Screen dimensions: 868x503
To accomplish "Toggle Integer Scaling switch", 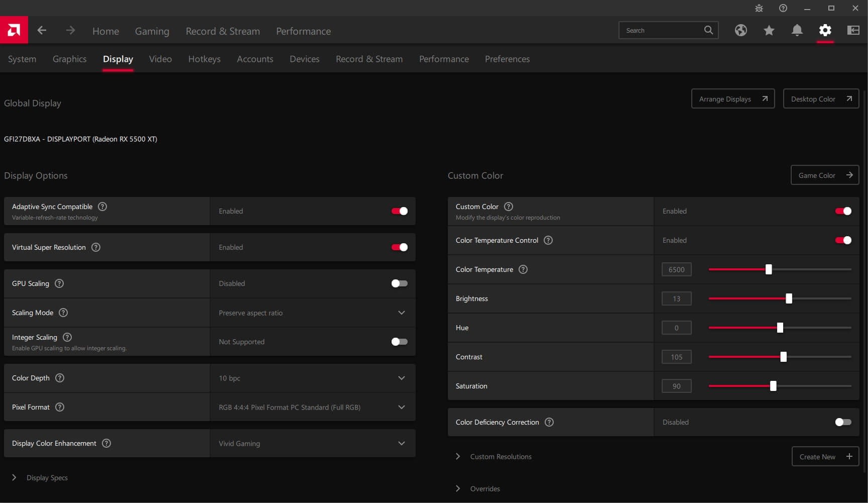I will [x=400, y=342].
